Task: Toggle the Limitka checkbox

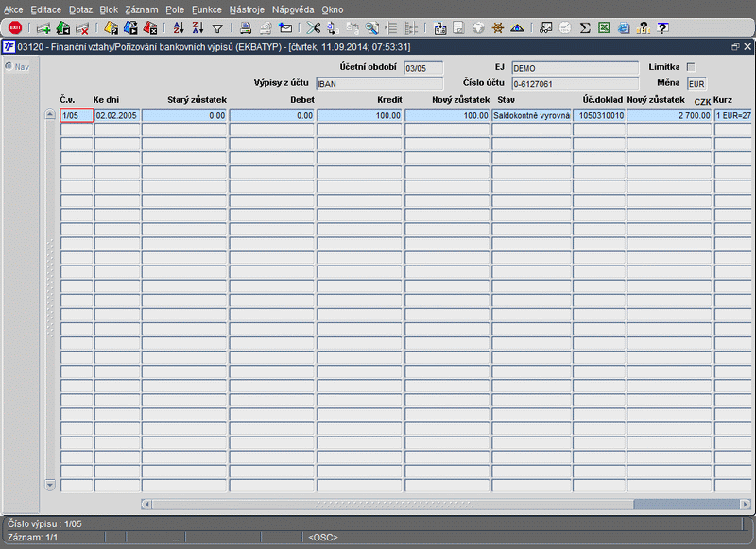Action: (x=691, y=67)
